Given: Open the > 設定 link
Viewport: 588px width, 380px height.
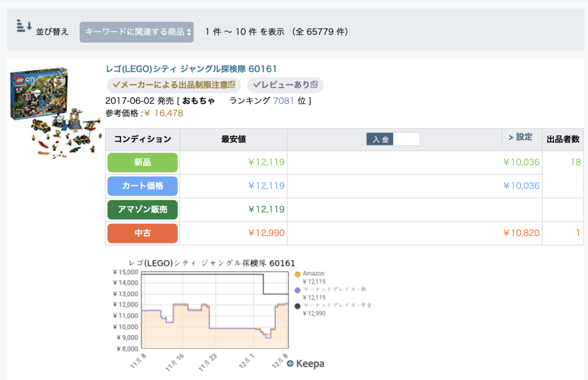Looking at the screenshot, I should pyautogui.click(x=520, y=137).
